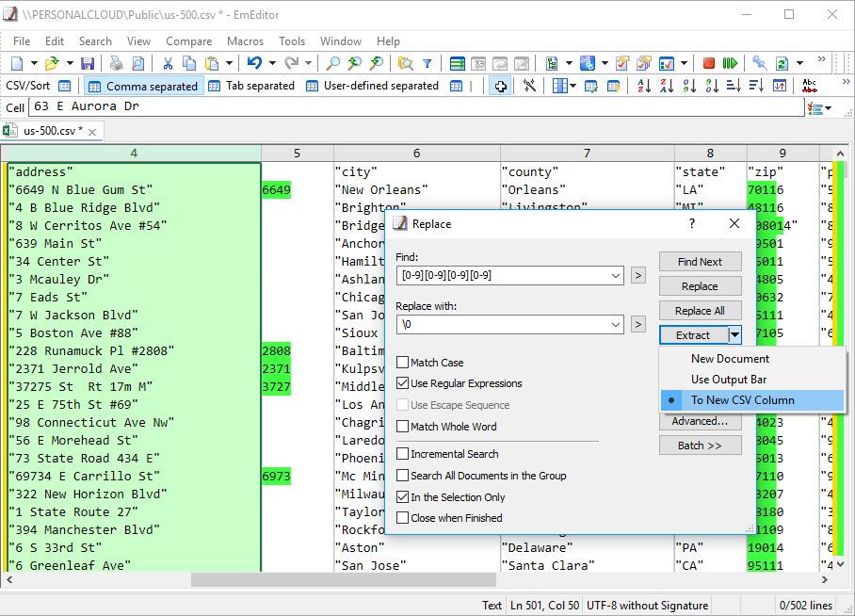Image resolution: width=855 pixels, height=616 pixels.
Task: Click the Undo arrow icon
Action: point(254,63)
